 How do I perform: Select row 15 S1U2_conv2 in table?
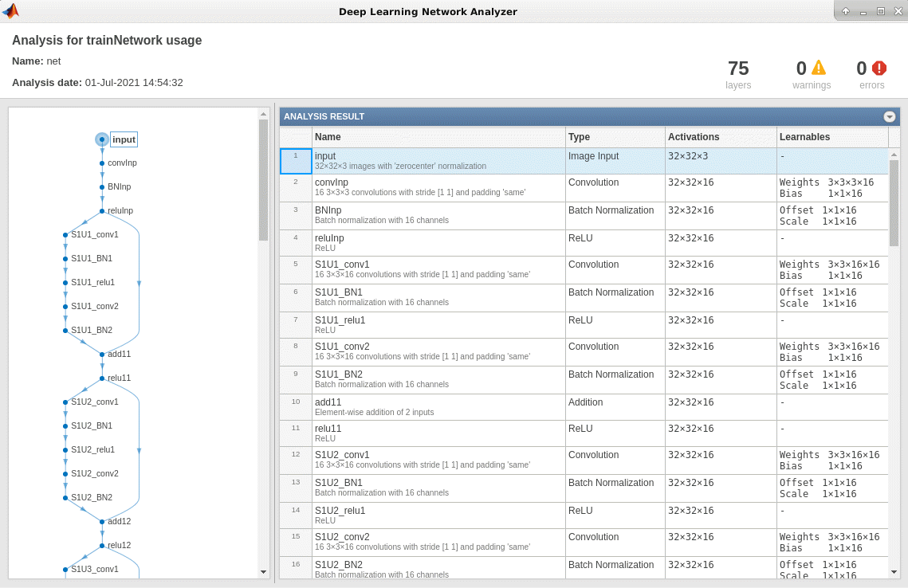pyautogui.click(x=438, y=542)
